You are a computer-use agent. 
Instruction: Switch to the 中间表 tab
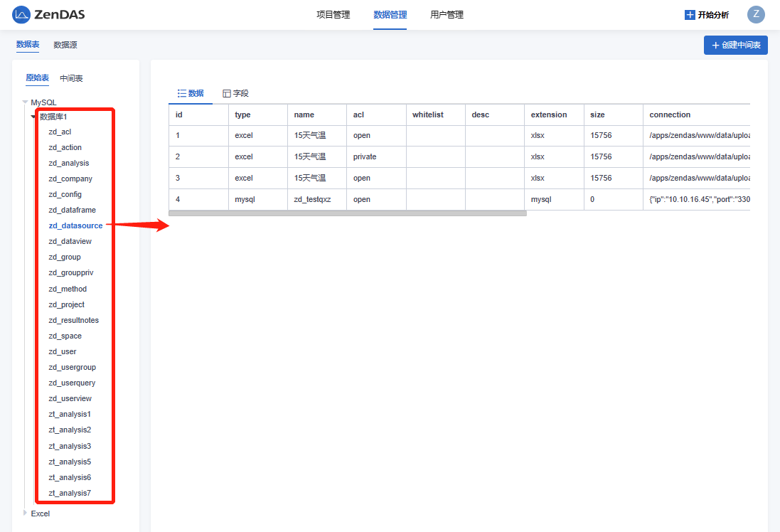pos(71,78)
